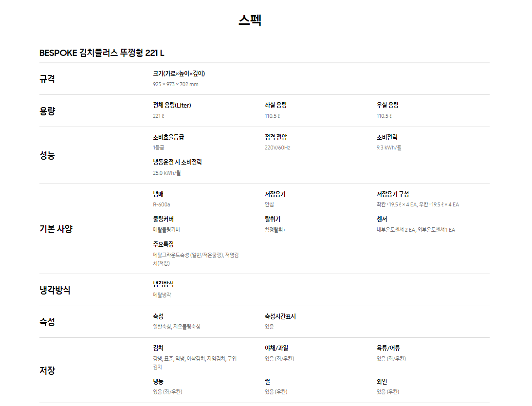Click the 스펙 page title
The height and width of the screenshot is (406, 532).
[250, 20]
